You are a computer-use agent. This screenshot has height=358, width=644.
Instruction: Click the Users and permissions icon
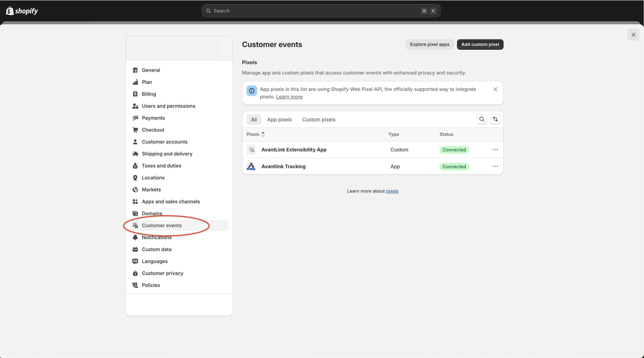(x=135, y=106)
